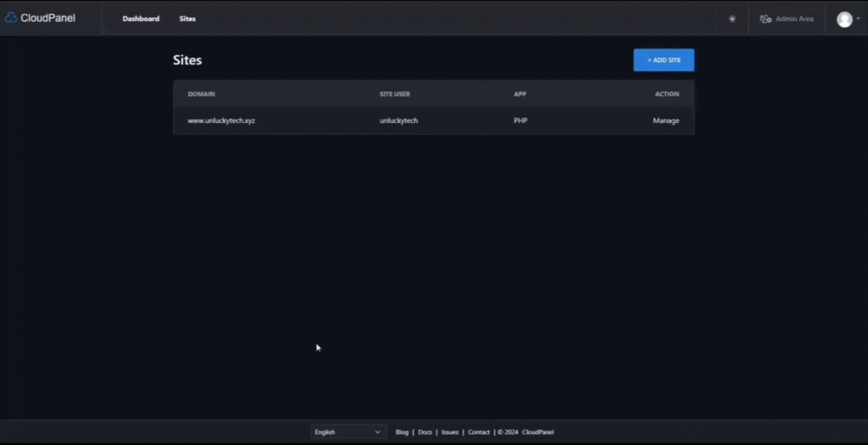Click the user avatar icon
The image size is (868, 445).
coord(844,19)
